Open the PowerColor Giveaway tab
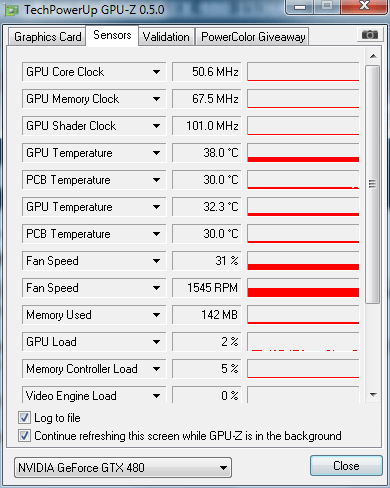The height and width of the screenshot is (488, 390). pyautogui.click(x=253, y=37)
